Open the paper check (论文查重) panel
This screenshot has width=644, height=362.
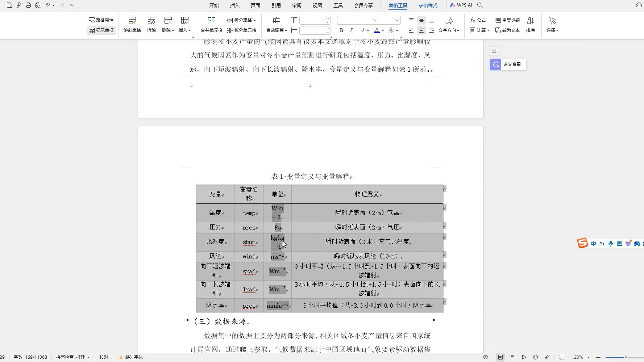click(508, 64)
